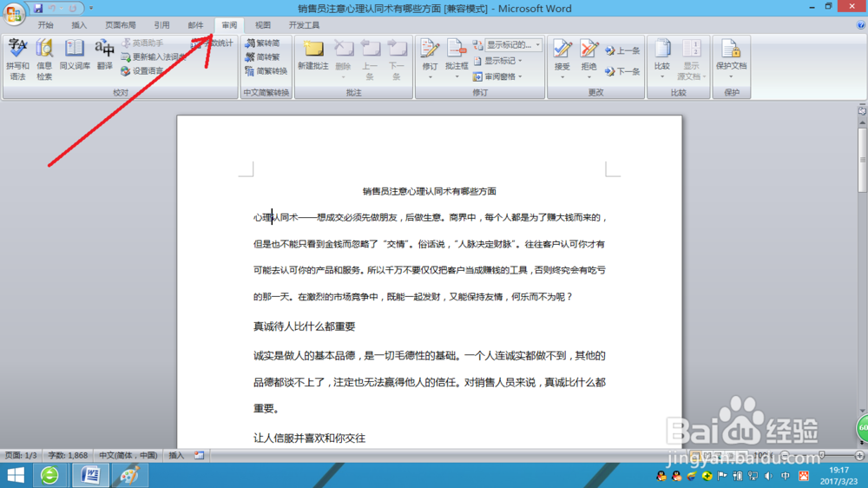Click heading 让人信服并喜欢和你交往
This screenshot has width=868, height=488.
(309, 439)
